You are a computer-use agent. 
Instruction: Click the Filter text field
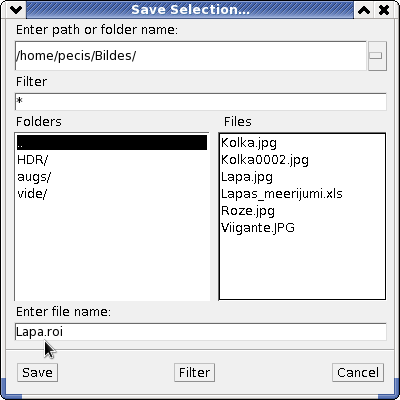point(201,102)
